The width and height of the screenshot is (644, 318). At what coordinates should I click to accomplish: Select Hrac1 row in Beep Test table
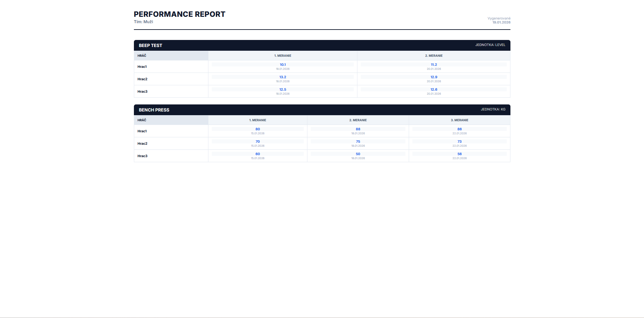click(x=142, y=67)
